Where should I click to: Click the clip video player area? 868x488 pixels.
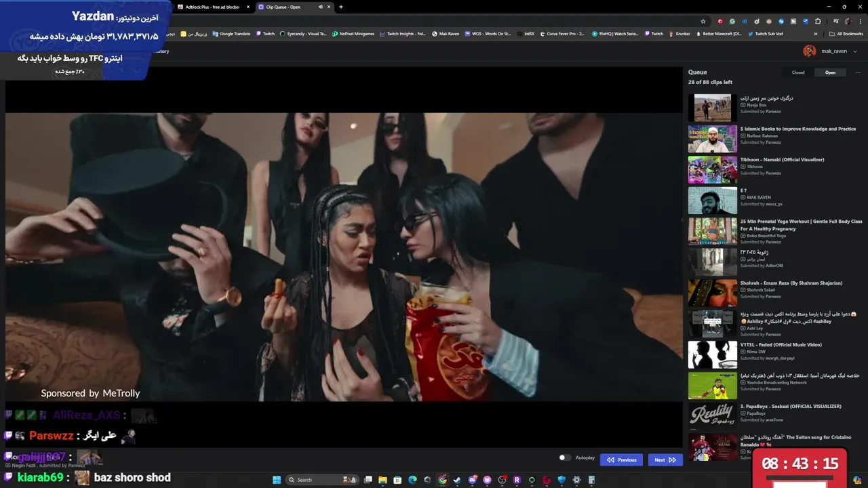[344, 257]
